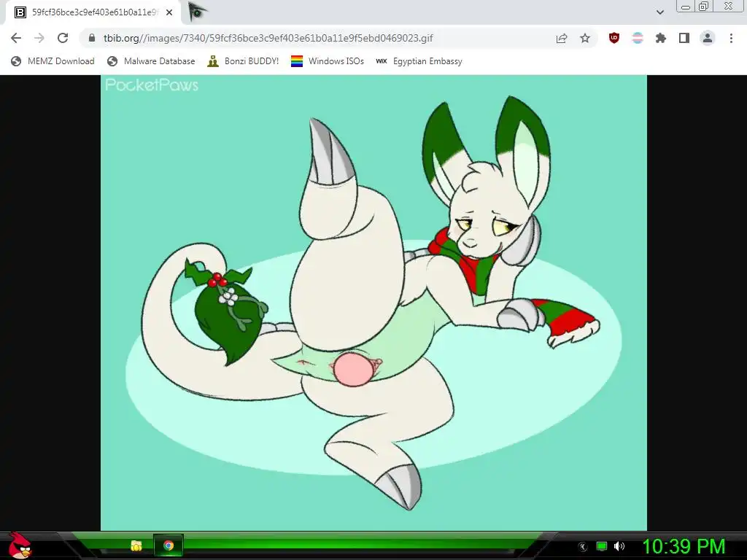Open the red bird Start button
The height and width of the screenshot is (560, 747).
[x=20, y=545]
